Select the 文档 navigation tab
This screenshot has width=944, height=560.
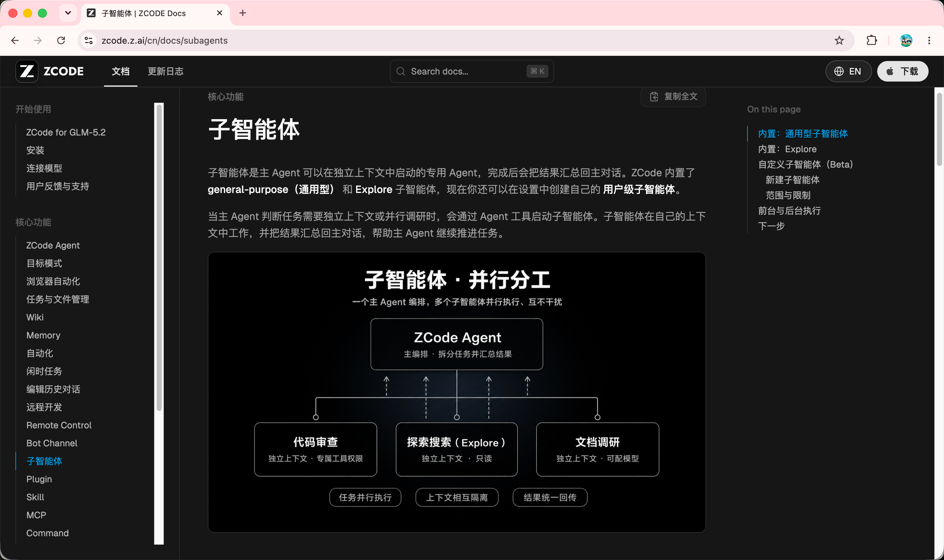(x=121, y=71)
